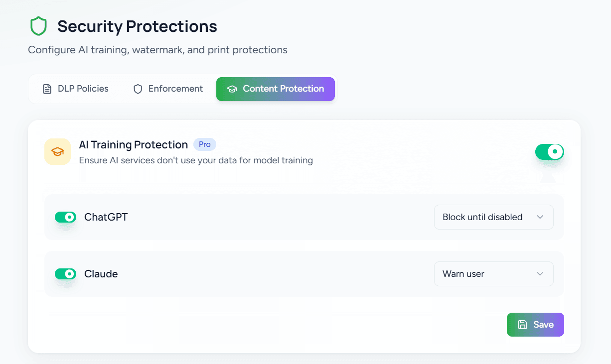This screenshot has width=611, height=364.
Task: Disable the AI Training Protection master toggle
Action: click(549, 152)
